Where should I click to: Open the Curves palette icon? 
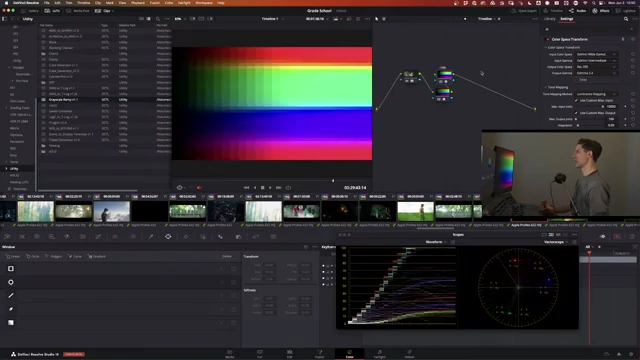point(98,236)
